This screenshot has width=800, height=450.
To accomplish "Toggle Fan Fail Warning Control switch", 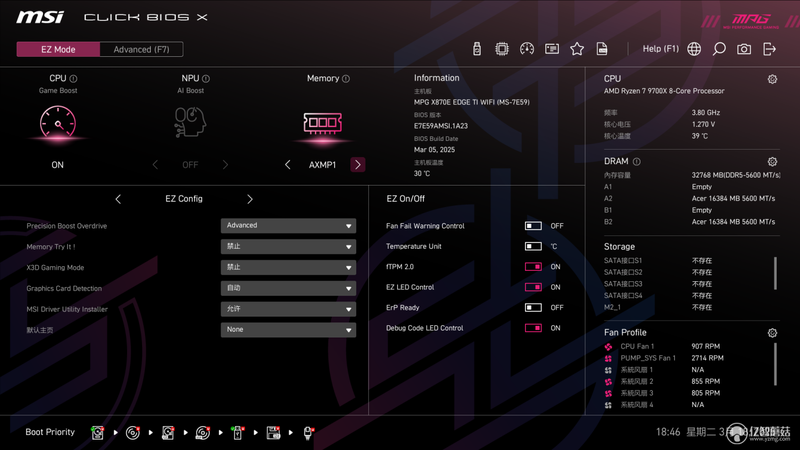I will pyautogui.click(x=533, y=226).
